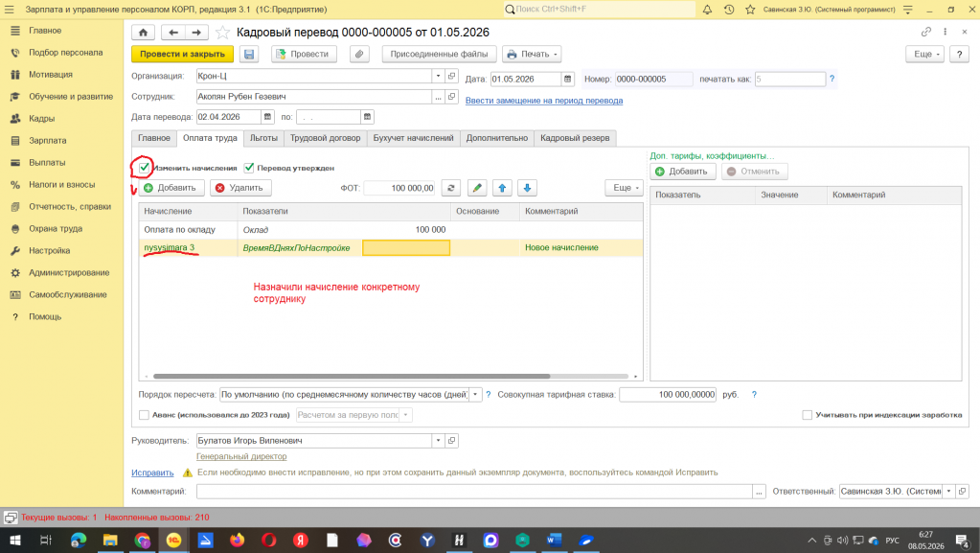This screenshot has width=980, height=553.
Task: Go to home page icon
Action: [x=143, y=33]
